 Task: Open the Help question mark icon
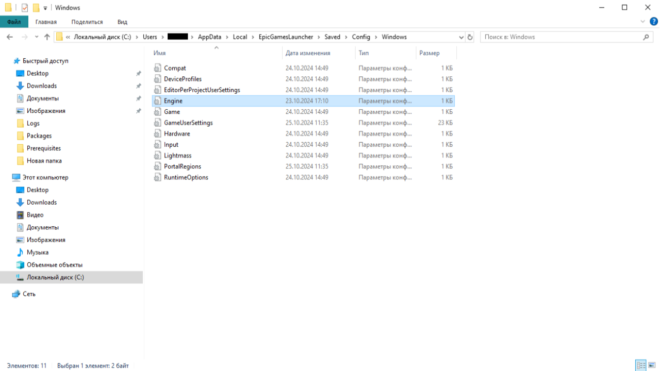[x=654, y=21]
